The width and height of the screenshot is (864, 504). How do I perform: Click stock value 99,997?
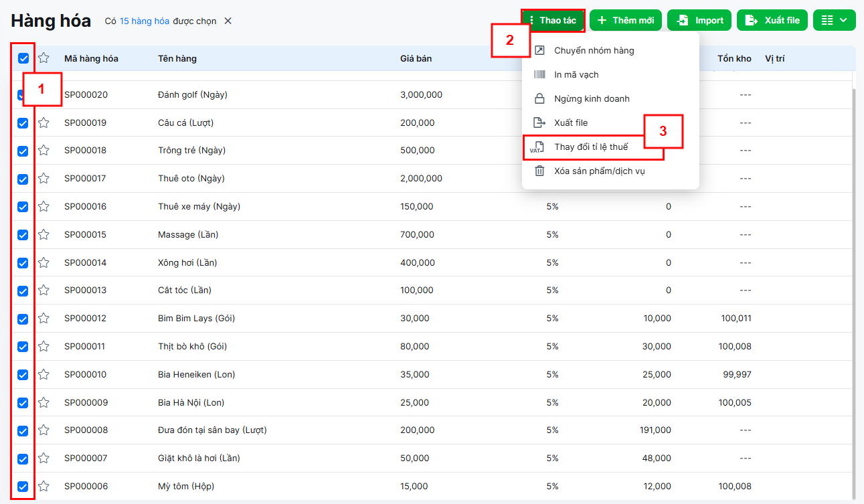[x=737, y=375]
